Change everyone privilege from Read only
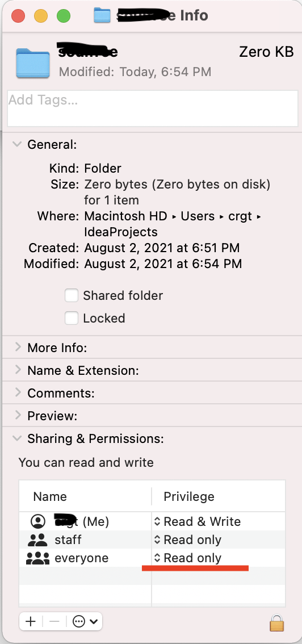 click(x=188, y=558)
